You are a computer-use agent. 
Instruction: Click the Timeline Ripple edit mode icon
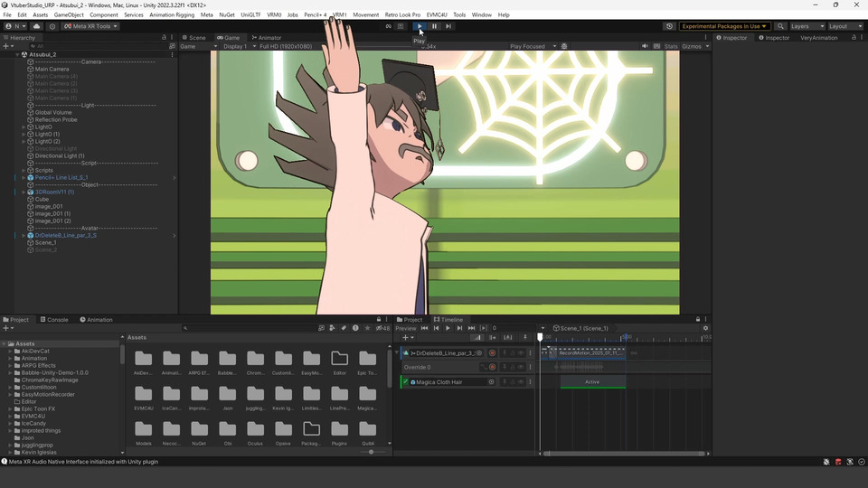(492, 337)
